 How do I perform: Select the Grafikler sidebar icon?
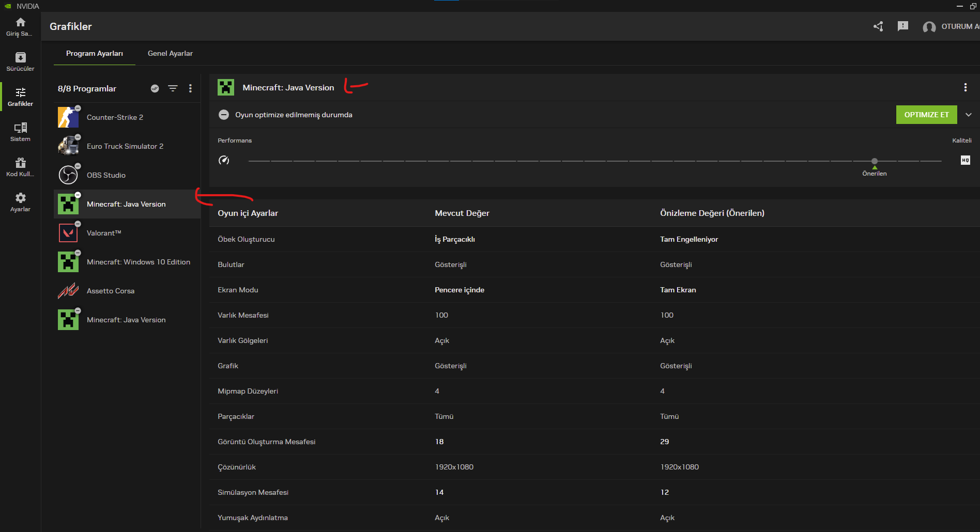click(x=20, y=92)
